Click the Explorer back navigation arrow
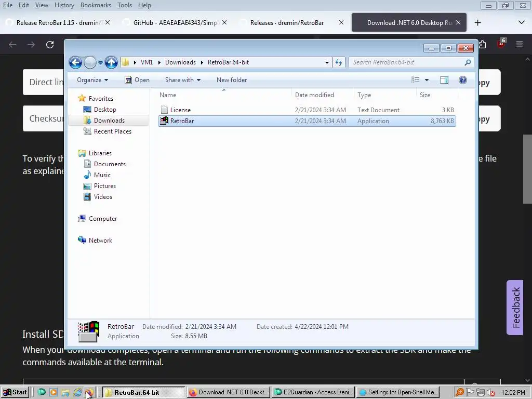 pos(75,62)
